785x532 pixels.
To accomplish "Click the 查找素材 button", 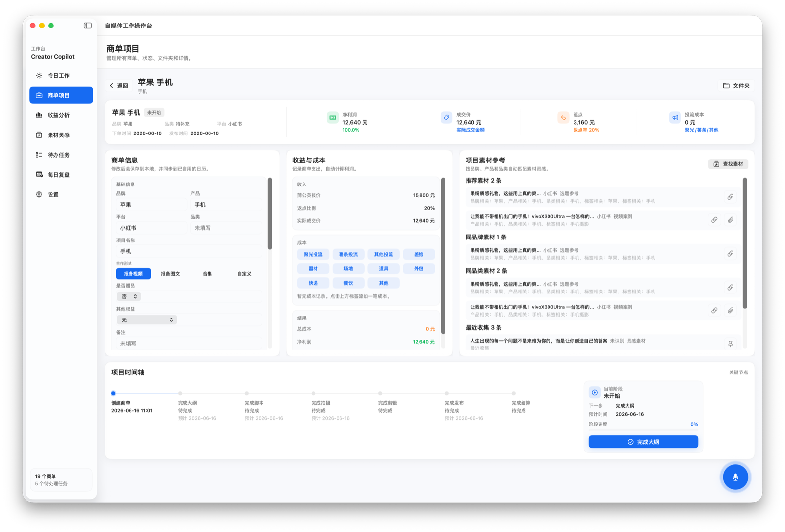I will click(728, 164).
